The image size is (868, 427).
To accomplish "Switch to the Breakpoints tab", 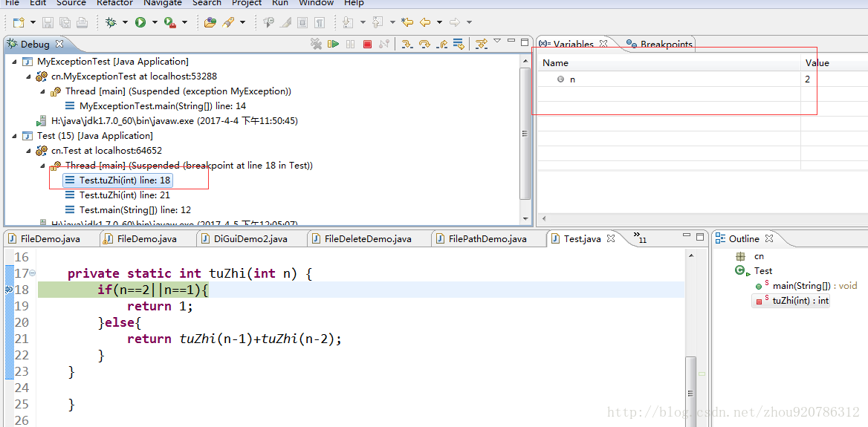I will click(659, 45).
